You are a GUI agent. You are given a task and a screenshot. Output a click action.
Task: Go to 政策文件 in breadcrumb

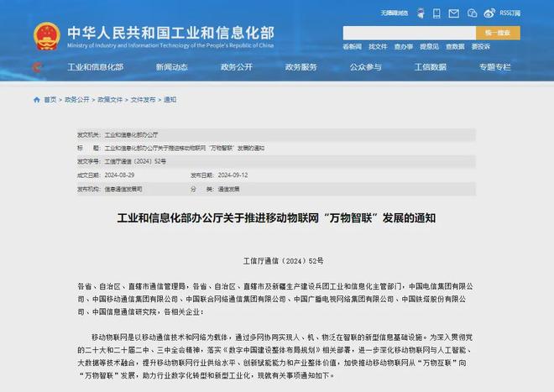(x=110, y=100)
